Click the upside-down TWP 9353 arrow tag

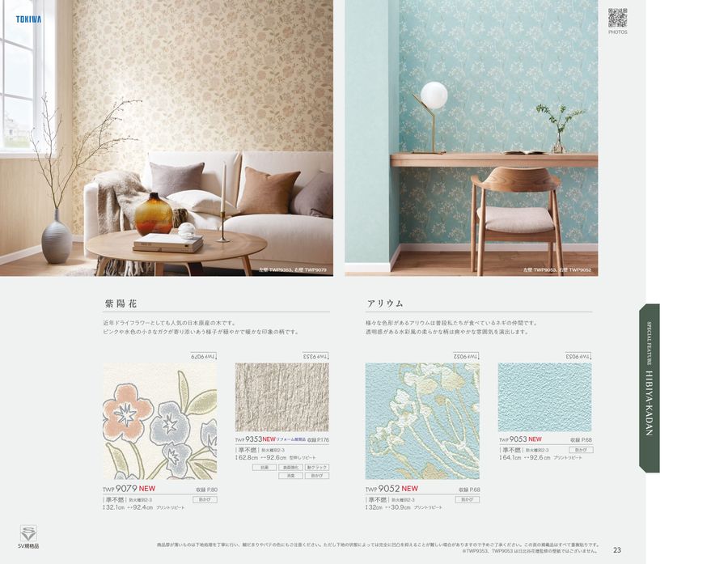pos(315,356)
